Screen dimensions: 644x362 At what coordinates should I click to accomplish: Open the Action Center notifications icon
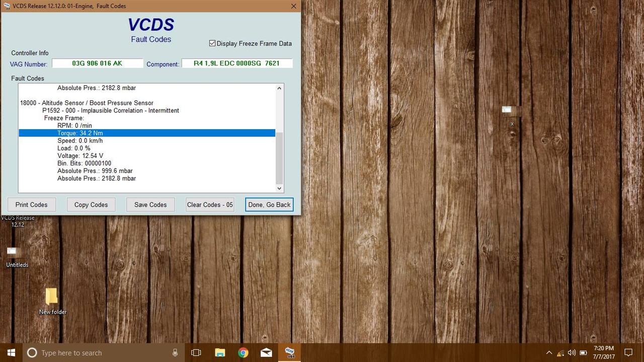pyautogui.click(x=628, y=353)
